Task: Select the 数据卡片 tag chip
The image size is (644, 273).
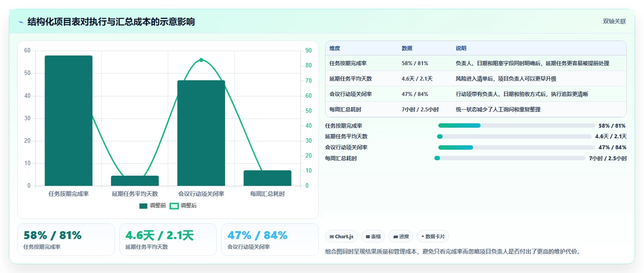Action: [x=433, y=236]
